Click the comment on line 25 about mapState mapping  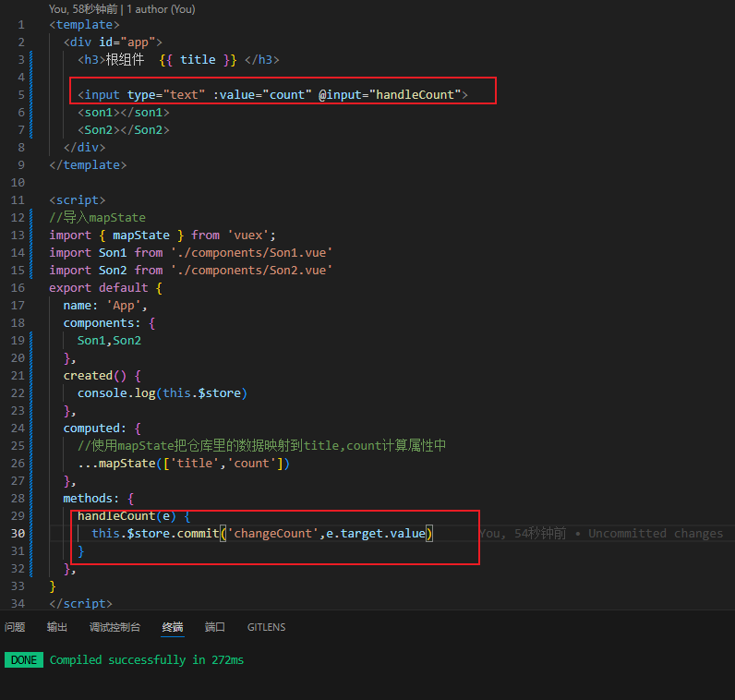[x=261, y=445]
